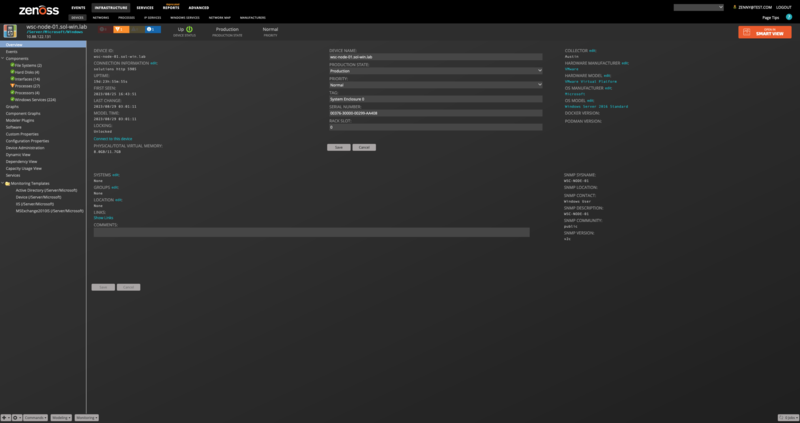
Task: Open the Events top menu
Action: 78,8
